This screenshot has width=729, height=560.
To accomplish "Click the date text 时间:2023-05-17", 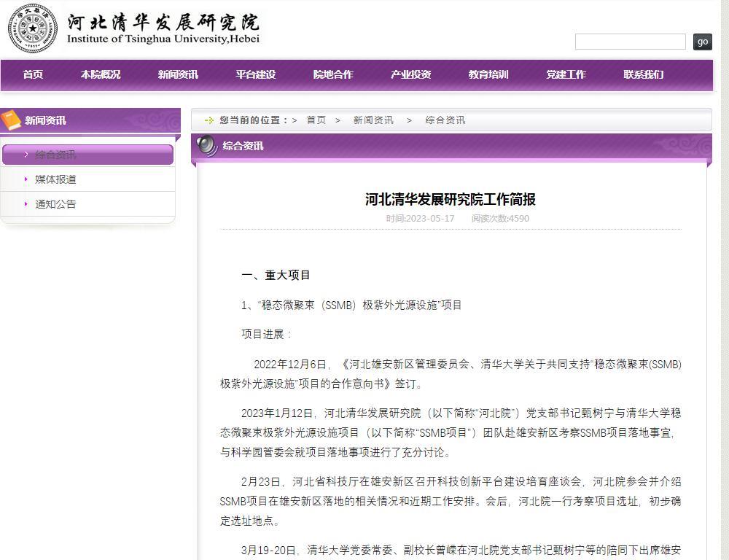I will point(421,219).
